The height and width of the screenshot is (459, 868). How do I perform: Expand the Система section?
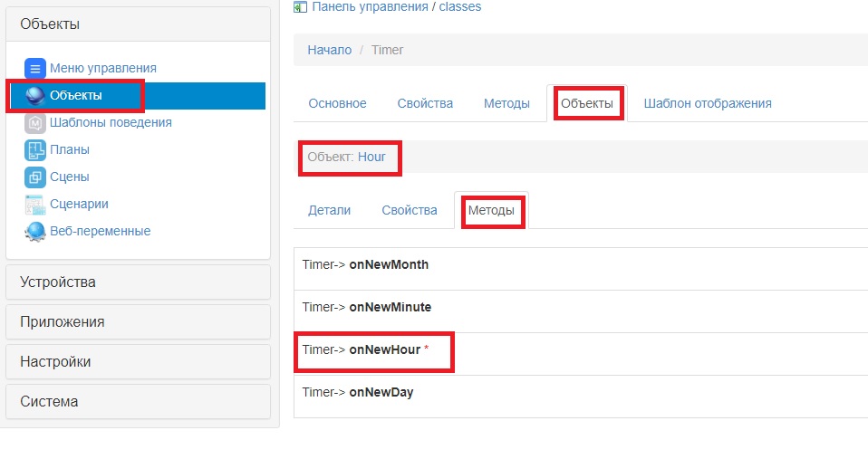(138, 401)
